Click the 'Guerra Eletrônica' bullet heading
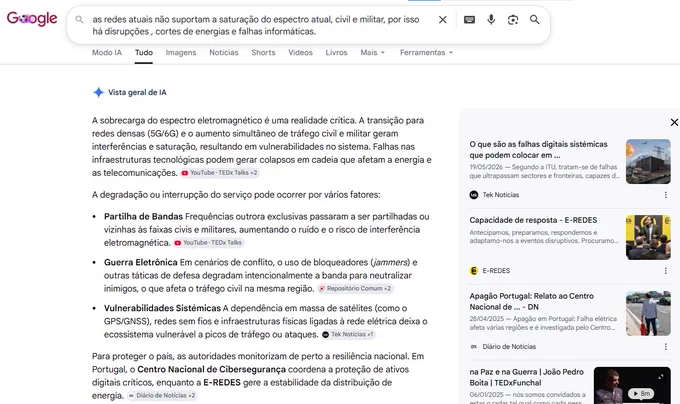 (x=141, y=262)
